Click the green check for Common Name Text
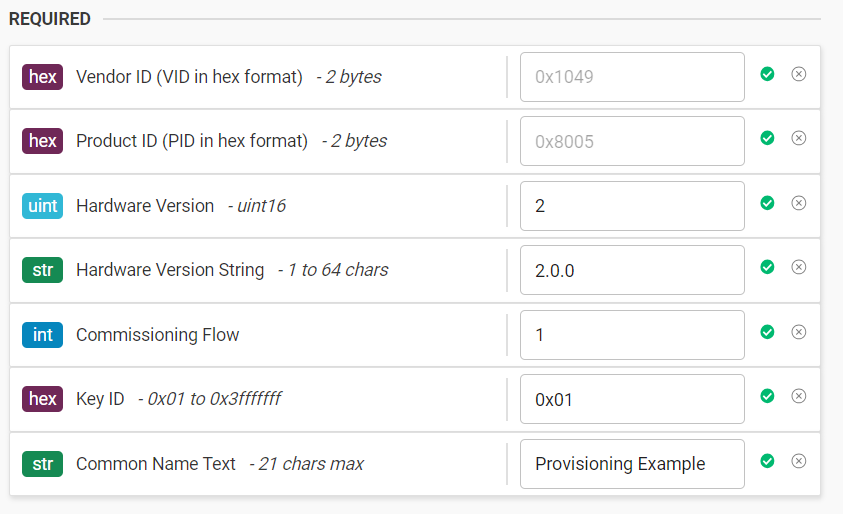 pos(767,461)
